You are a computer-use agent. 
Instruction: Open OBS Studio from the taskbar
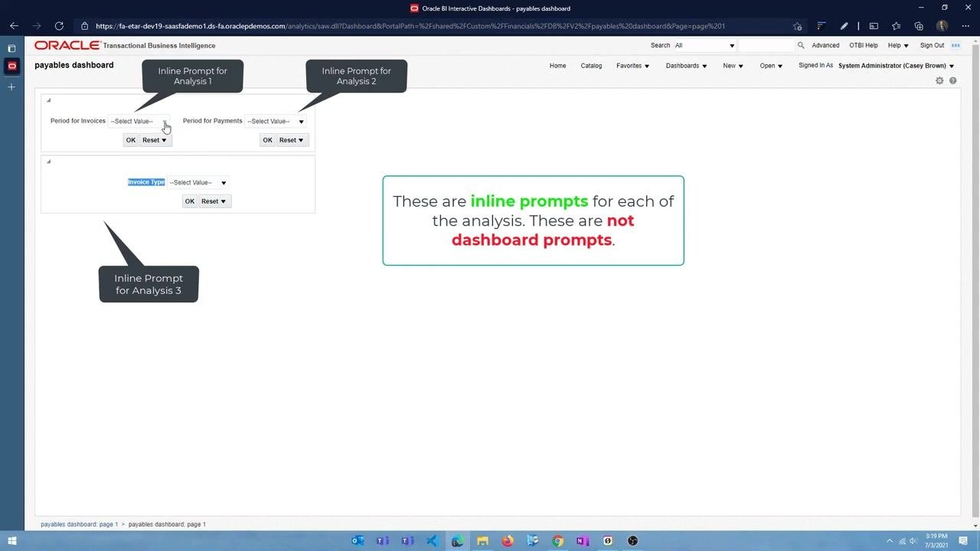(x=633, y=541)
